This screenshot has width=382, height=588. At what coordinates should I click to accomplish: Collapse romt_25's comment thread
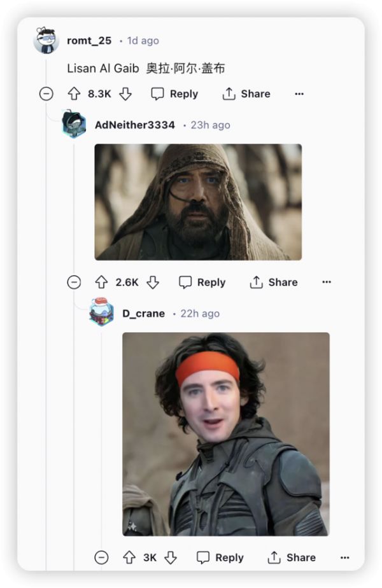(46, 94)
